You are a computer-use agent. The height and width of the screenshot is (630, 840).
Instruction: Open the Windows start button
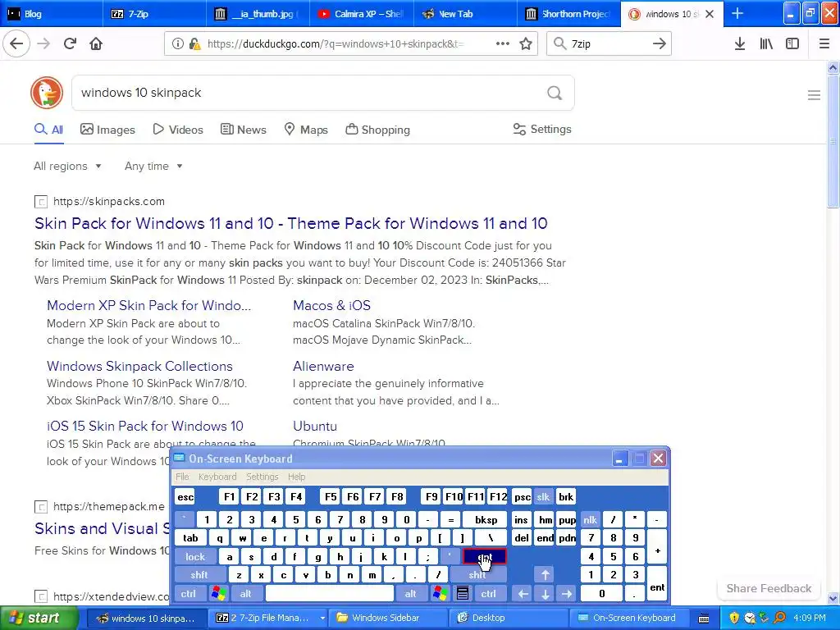tap(39, 618)
